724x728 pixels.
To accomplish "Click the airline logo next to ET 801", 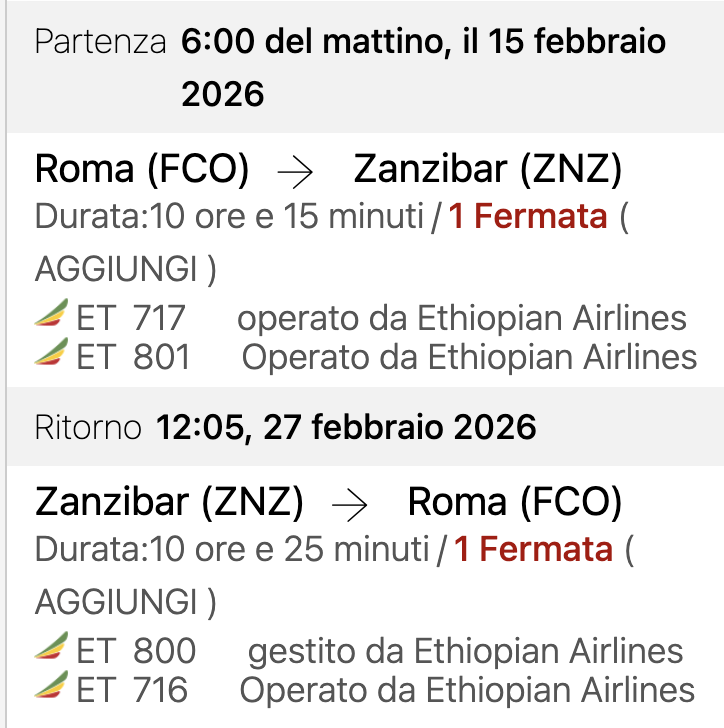I will [x=51, y=353].
